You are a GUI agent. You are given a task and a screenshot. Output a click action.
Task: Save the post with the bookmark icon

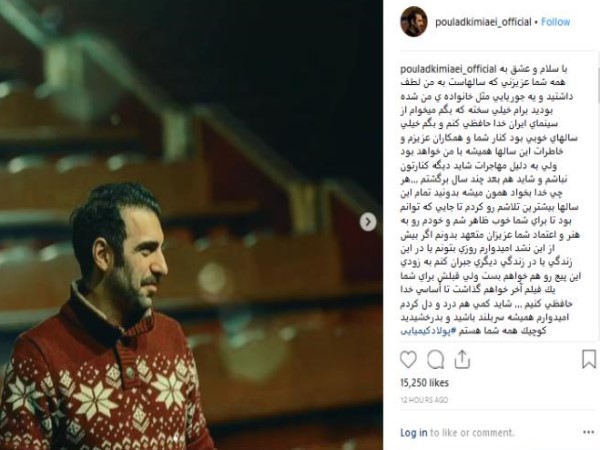point(589,359)
